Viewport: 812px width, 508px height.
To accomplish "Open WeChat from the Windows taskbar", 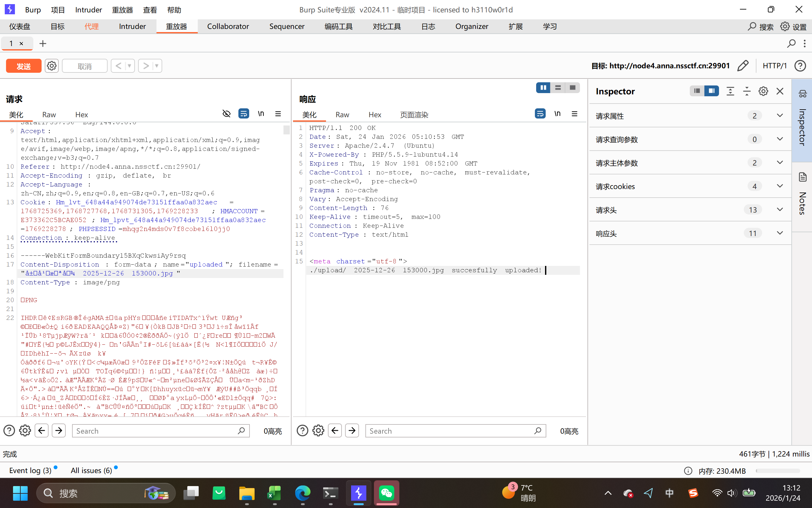I will click(x=386, y=493).
